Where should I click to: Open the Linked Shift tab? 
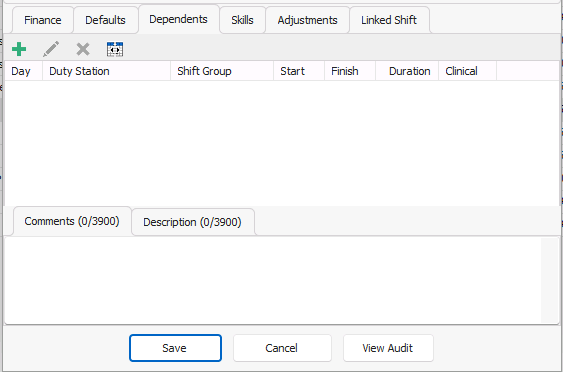coord(389,20)
